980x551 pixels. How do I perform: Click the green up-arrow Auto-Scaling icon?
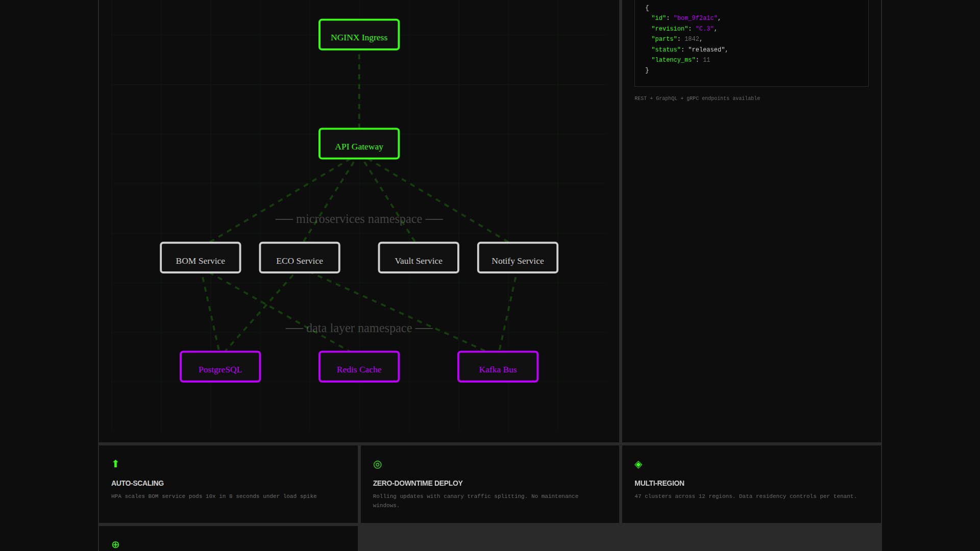(x=115, y=463)
